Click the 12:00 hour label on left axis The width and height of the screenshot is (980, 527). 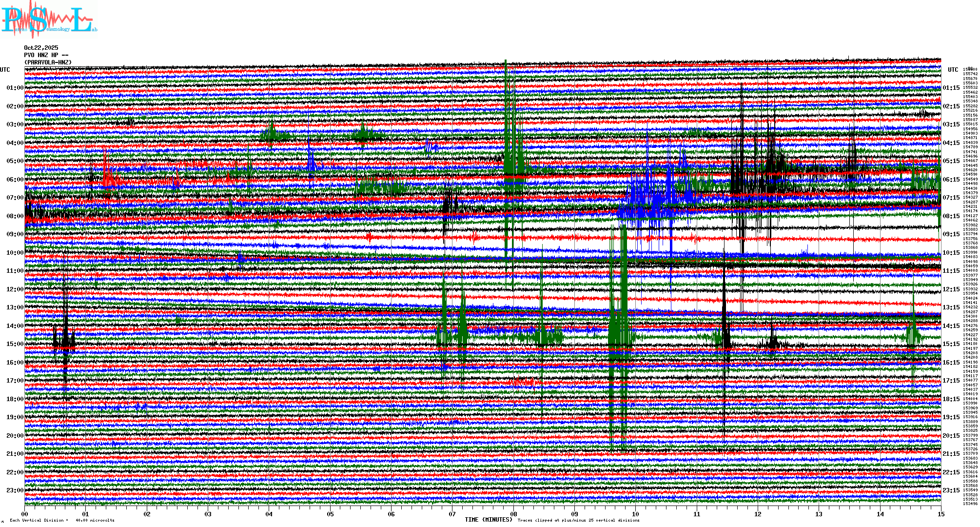pos(15,289)
